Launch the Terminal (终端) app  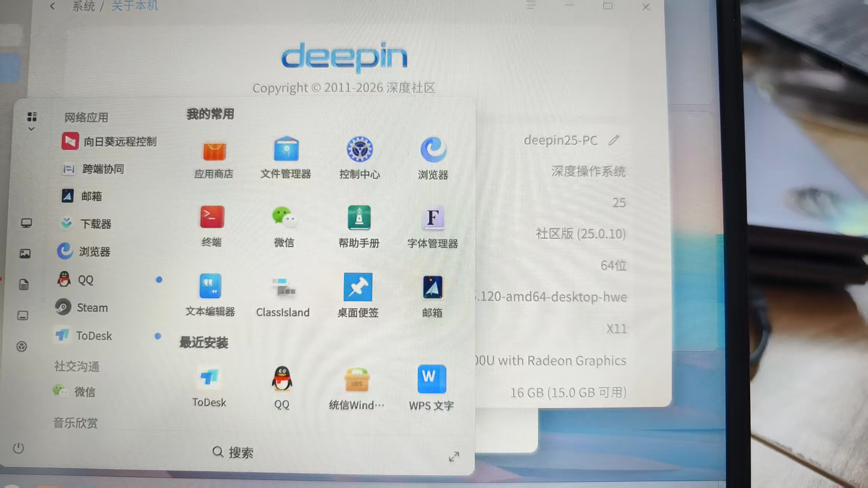pos(212,217)
